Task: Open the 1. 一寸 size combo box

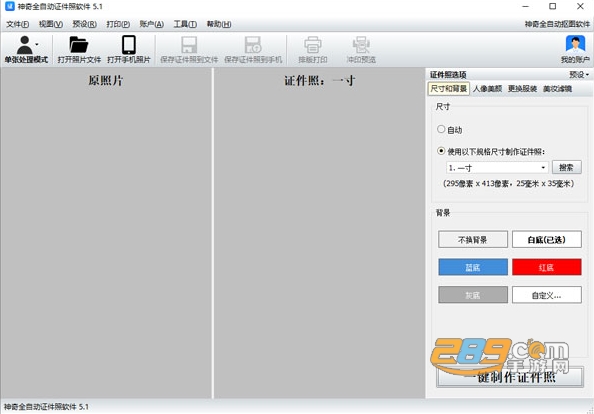Action: click(x=497, y=167)
